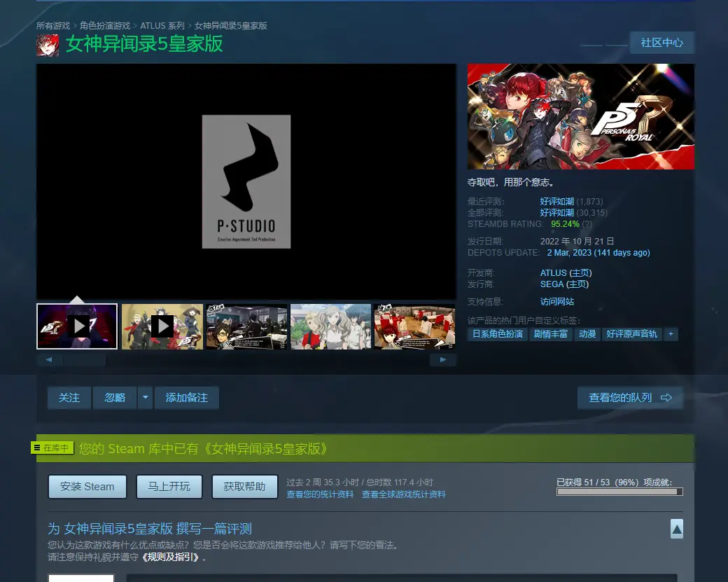Click the 夺取吧，用那个意志。 description text

(x=511, y=182)
